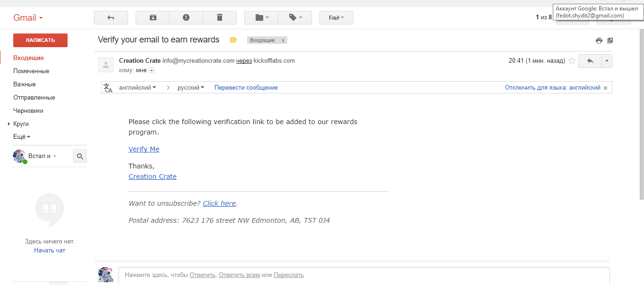The image size is (644, 285).
Task: Expand the sidebar Ещё list
Action: coord(22,137)
